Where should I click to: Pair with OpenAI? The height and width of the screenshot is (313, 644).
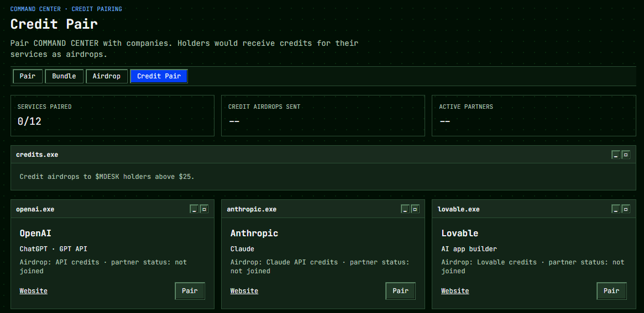pyautogui.click(x=190, y=291)
